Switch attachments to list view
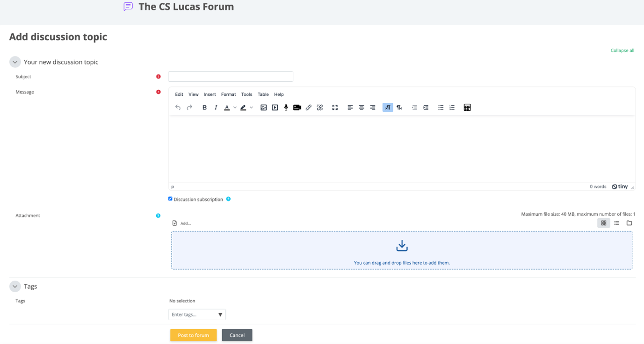The image size is (644, 344). (x=616, y=223)
